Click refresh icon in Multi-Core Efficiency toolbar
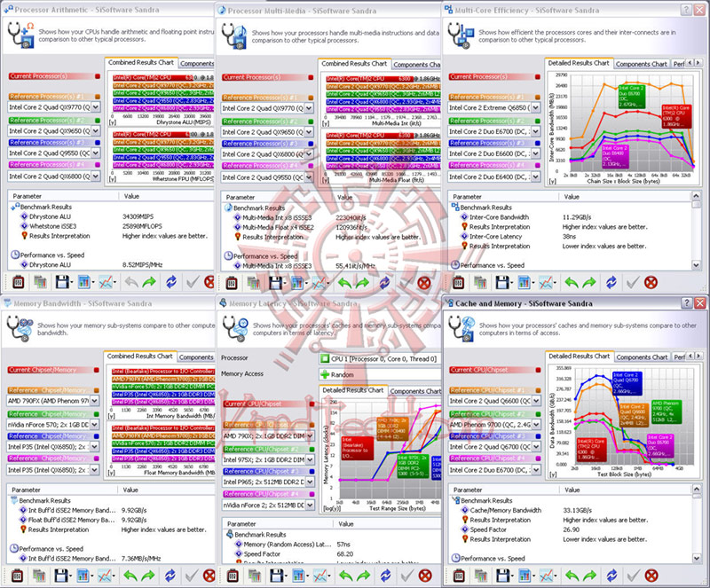This screenshot has height=588, width=710. pyautogui.click(x=611, y=283)
